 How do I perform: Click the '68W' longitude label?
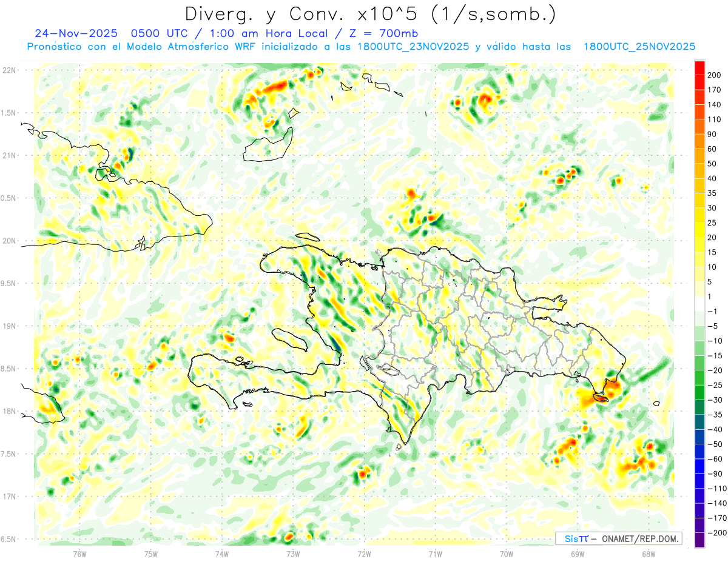click(x=648, y=553)
